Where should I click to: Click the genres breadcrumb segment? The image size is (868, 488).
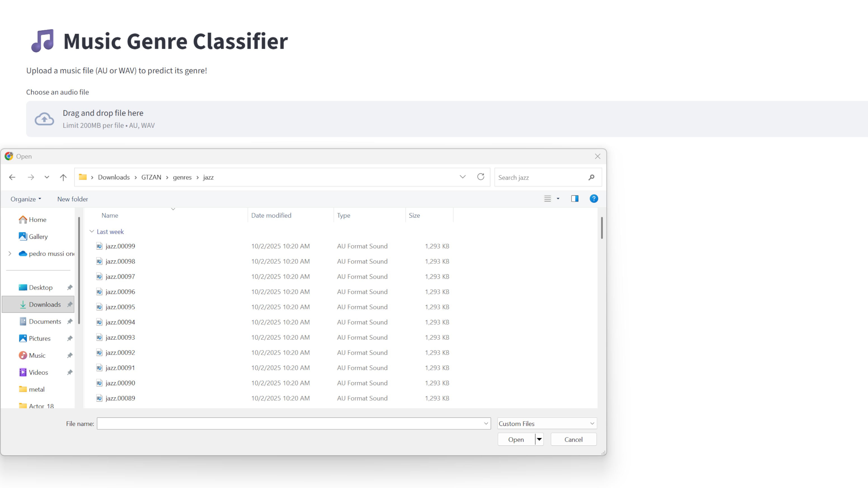[182, 177]
